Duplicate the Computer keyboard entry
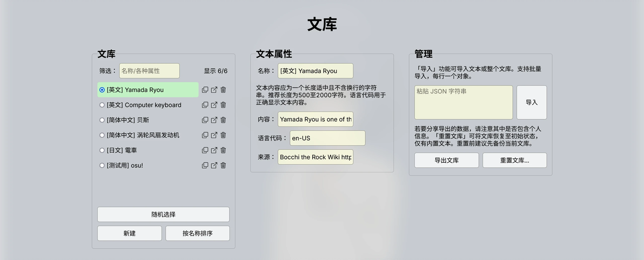644x260 pixels. (x=205, y=105)
